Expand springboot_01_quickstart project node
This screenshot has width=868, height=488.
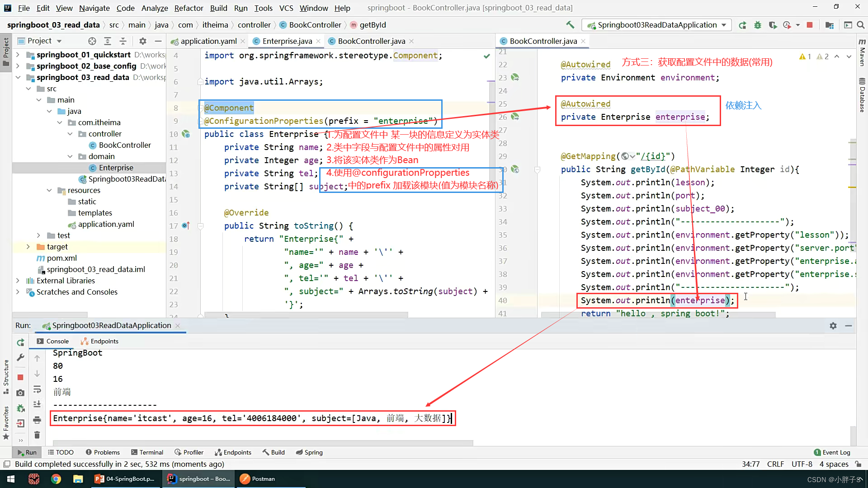coord(18,55)
